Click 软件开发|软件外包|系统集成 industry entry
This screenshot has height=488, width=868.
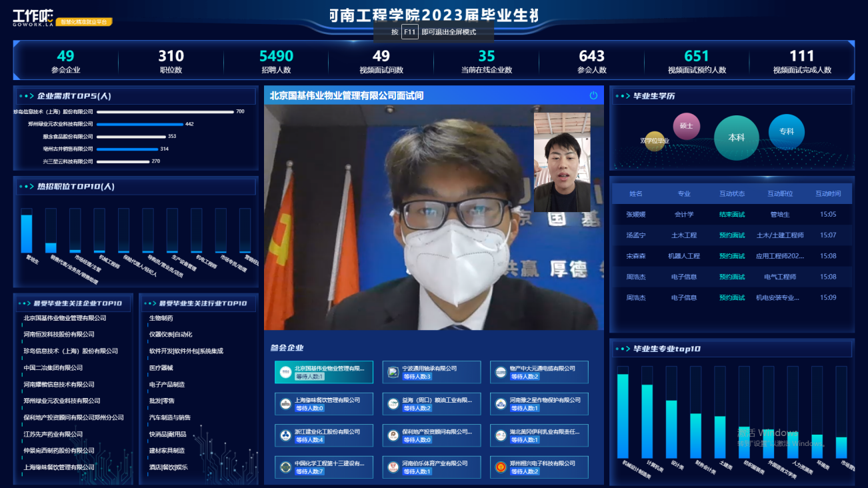coord(186,351)
